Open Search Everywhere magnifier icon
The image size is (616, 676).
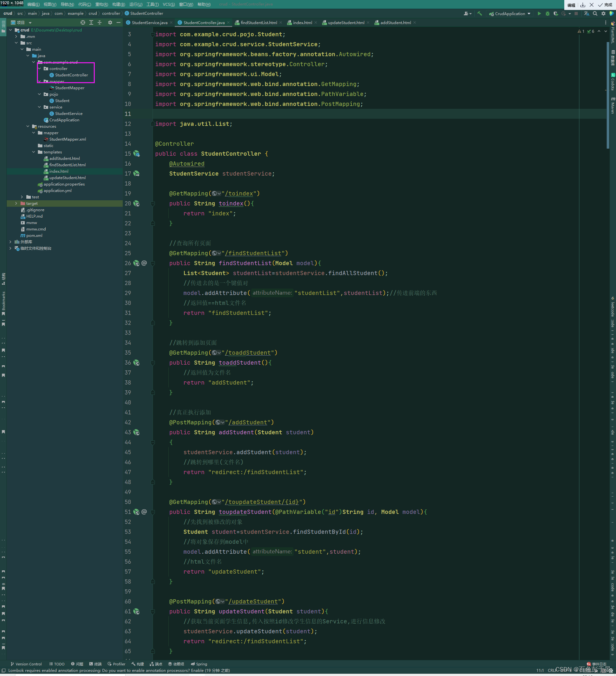click(595, 13)
